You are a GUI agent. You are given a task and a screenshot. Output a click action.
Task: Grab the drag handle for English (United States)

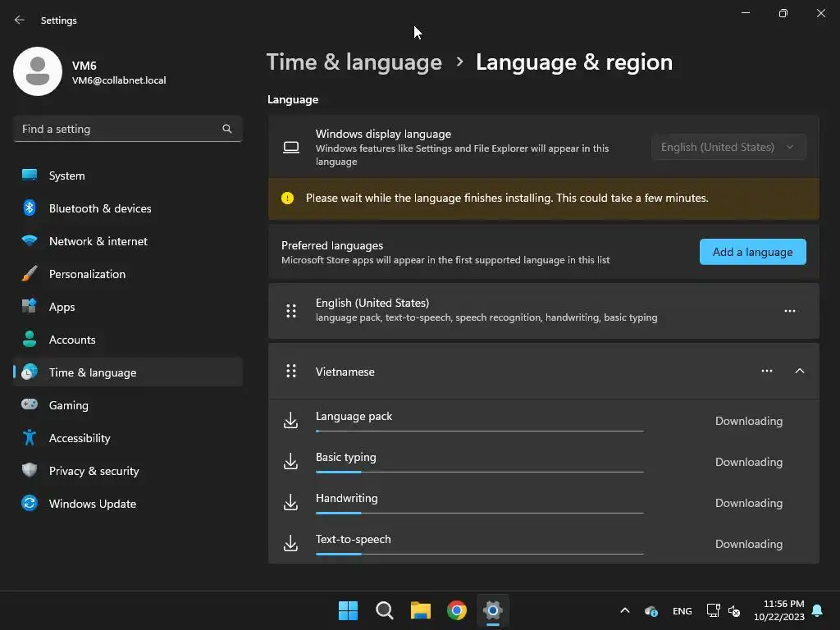point(291,311)
